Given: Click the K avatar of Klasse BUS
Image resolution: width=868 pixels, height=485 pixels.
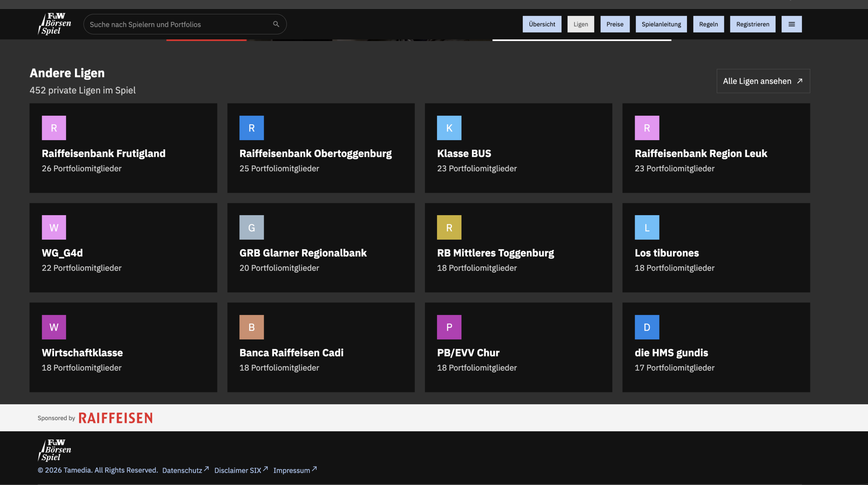Looking at the screenshot, I should tap(449, 128).
